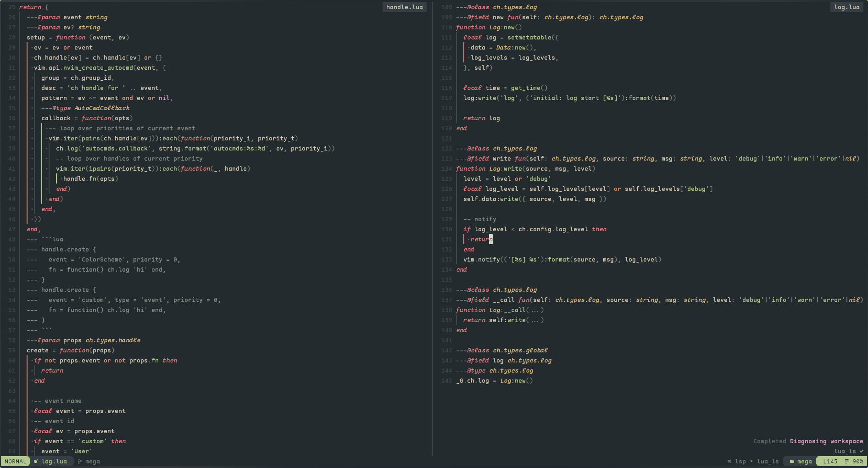Screen dimensions: 868x468
Task: Select the handle.lua winbar label
Action: 405,7
